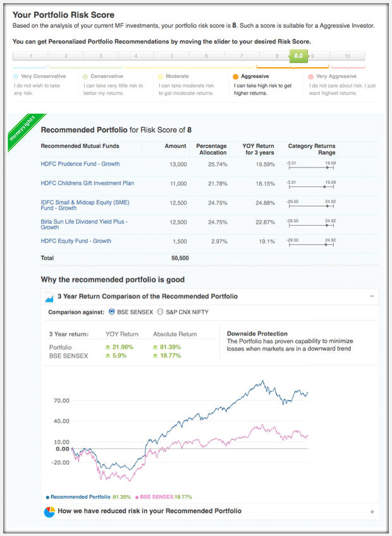Set risk slider to score 1
Screen dimensions: 392x536
point(30,56)
